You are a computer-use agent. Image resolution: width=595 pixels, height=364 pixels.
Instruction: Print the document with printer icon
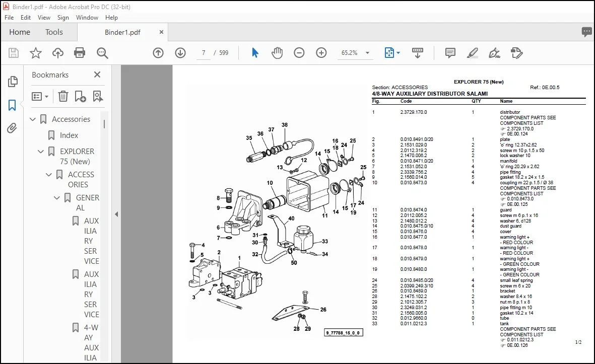pyautogui.click(x=80, y=53)
